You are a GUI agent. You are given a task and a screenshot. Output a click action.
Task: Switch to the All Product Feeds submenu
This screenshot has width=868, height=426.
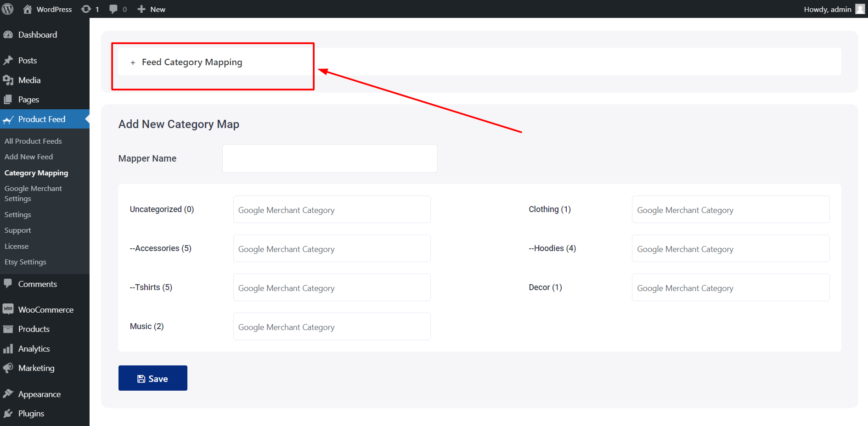coord(33,141)
